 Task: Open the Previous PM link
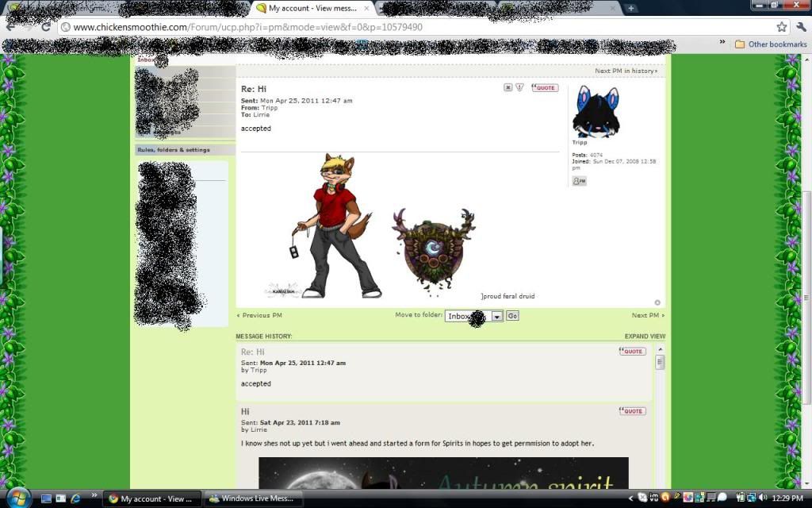(x=259, y=315)
